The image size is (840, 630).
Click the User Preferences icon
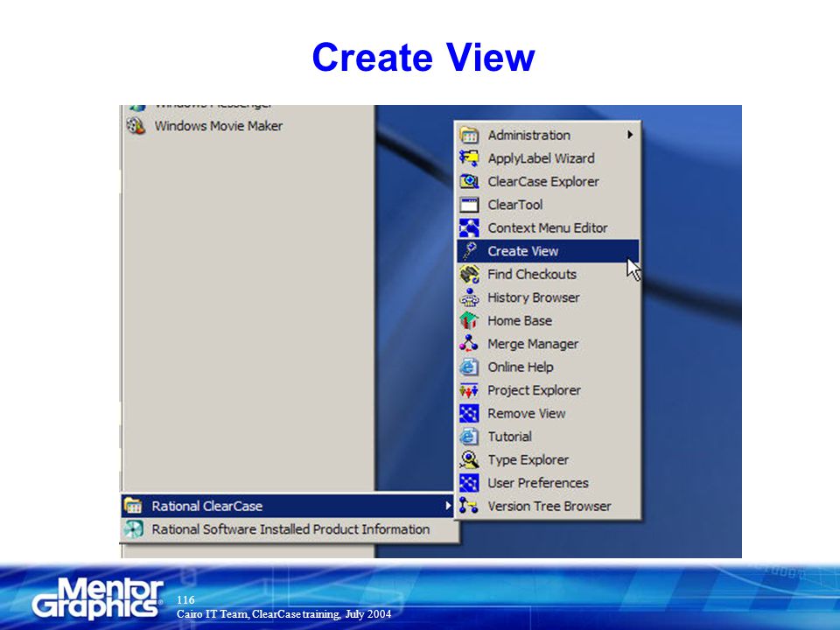point(469,483)
